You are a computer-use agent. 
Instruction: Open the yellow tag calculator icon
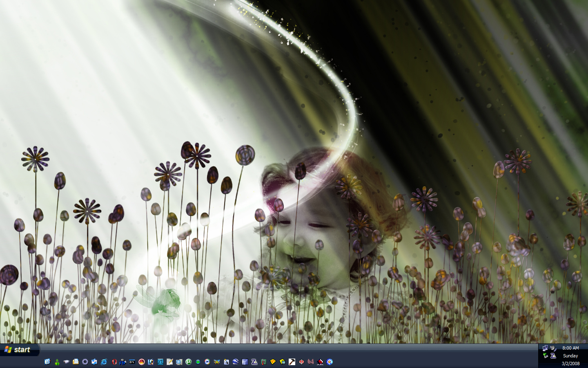pos(282,362)
